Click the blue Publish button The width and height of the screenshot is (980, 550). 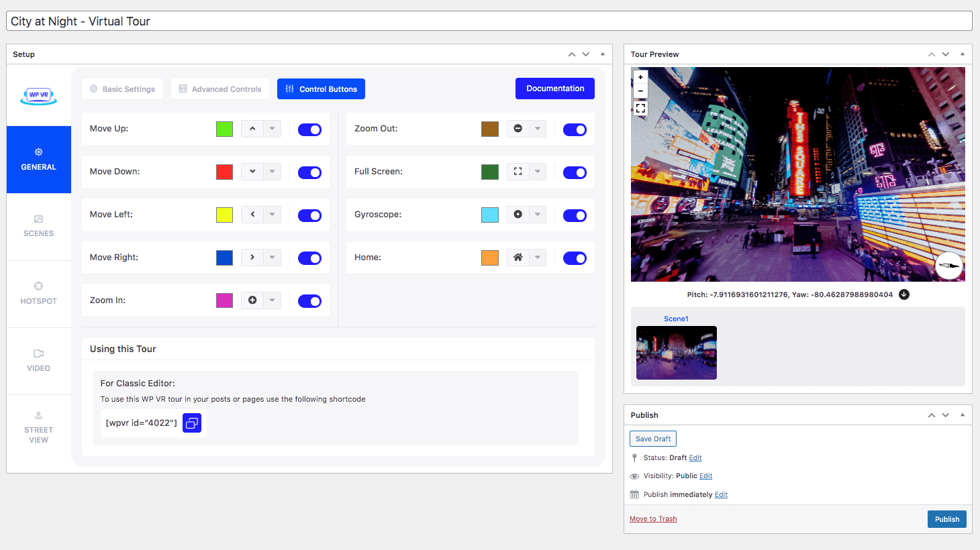947,519
